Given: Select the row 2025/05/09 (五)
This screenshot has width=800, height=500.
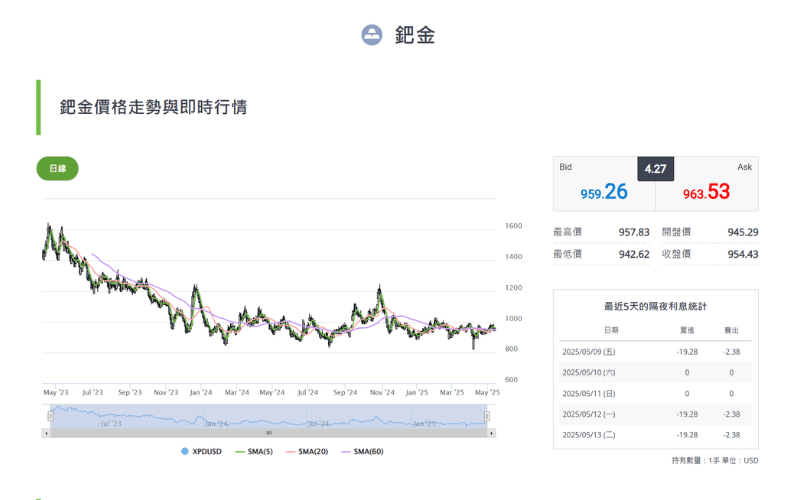Looking at the screenshot, I should pyautogui.click(x=656, y=352).
